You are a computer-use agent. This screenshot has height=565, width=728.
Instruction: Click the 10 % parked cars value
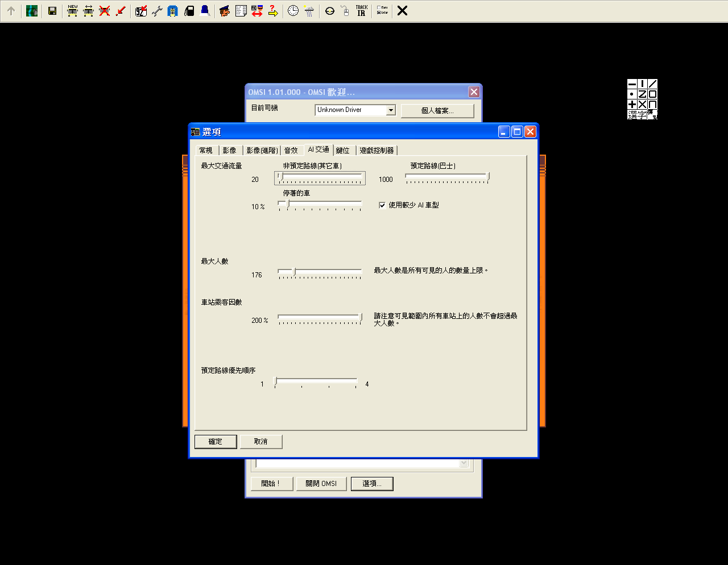(258, 207)
